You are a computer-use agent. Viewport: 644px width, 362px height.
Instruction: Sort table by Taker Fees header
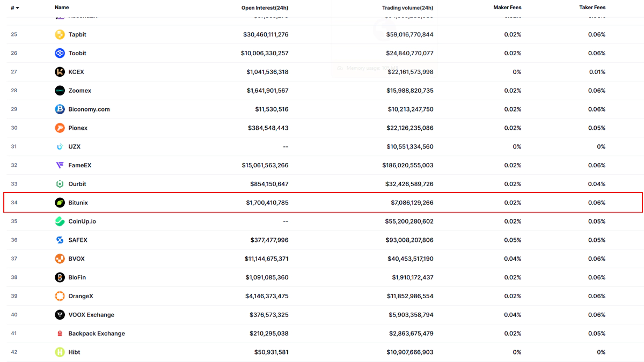click(592, 8)
